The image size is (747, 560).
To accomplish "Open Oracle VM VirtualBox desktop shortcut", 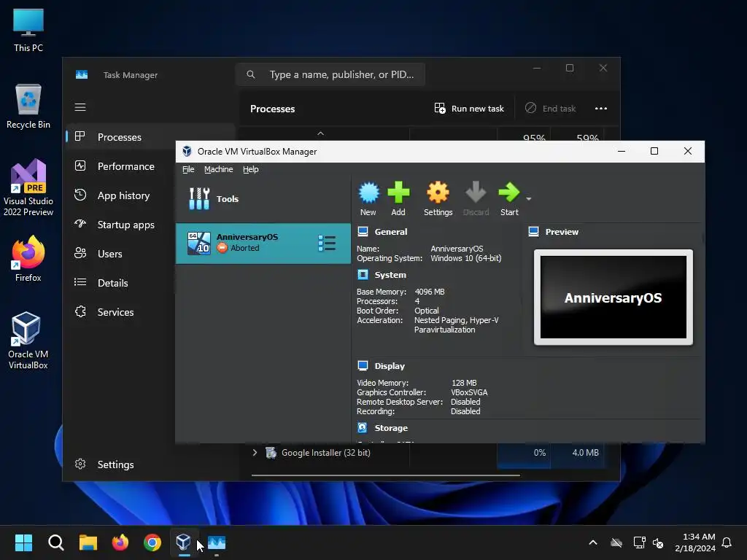I will pos(28,341).
